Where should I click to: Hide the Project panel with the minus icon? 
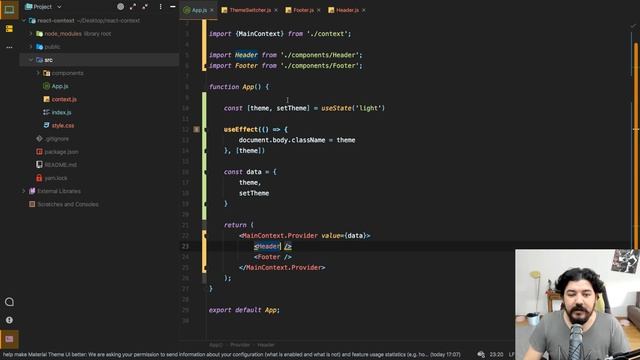pyautogui.click(x=173, y=7)
